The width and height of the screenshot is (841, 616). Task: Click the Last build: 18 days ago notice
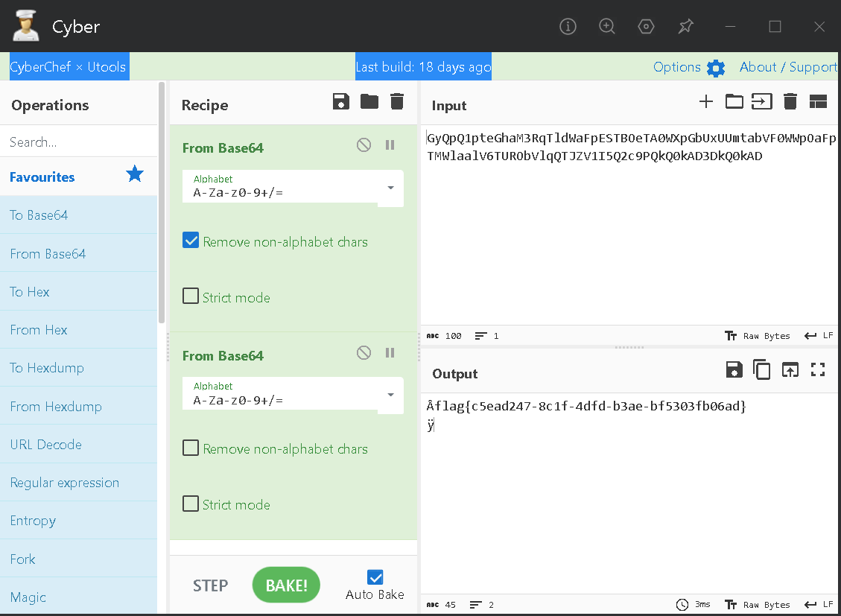pos(423,66)
